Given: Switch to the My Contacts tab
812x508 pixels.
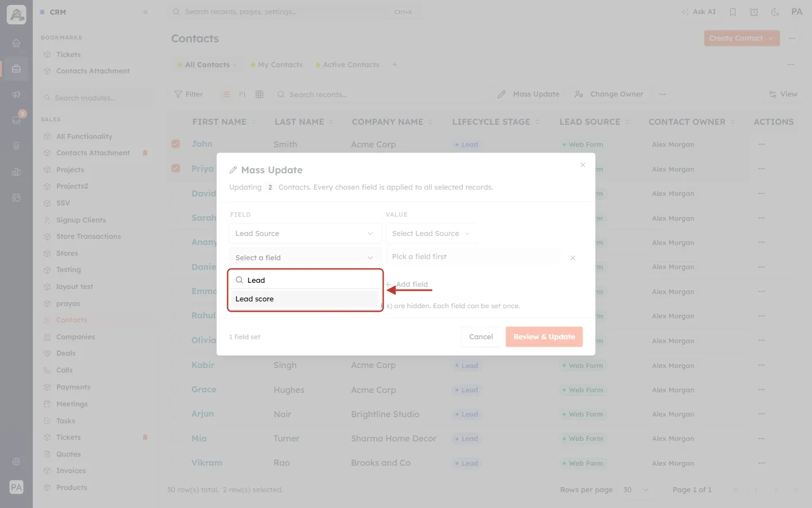Looking at the screenshot, I should (277, 65).
